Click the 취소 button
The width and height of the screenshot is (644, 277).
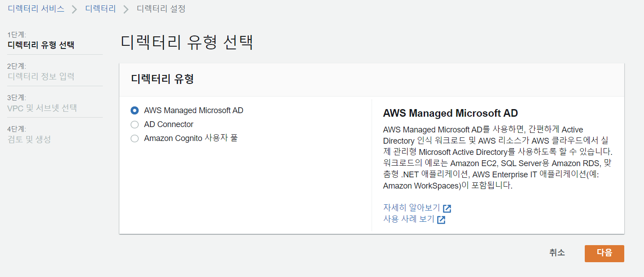point(557,253)
